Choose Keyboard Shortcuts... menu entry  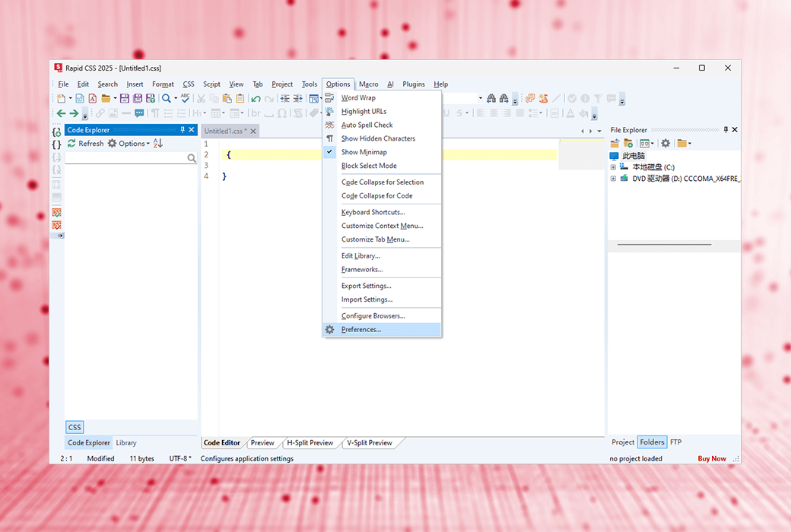pos(382,212)
